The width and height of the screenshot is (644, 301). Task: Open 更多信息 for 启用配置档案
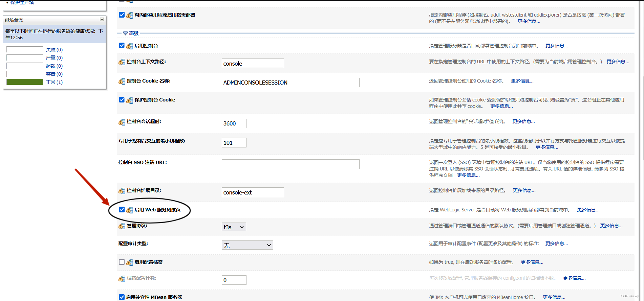pos(532,262)
